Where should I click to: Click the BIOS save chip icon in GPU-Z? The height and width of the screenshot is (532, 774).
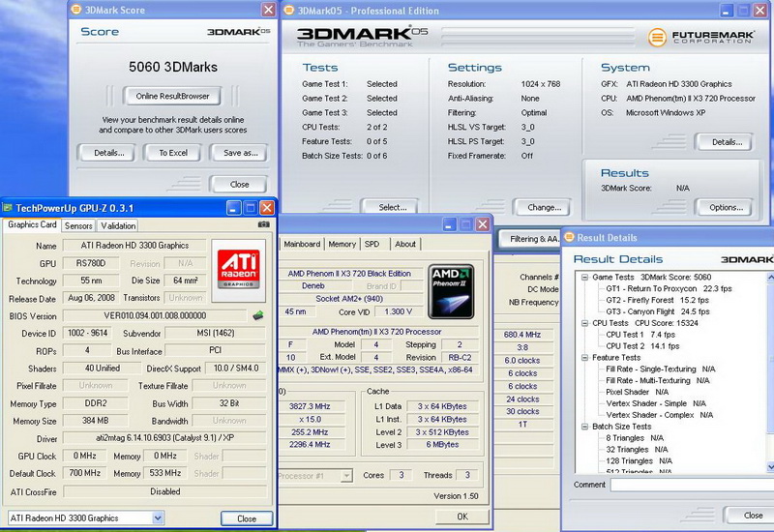coord(257,316)
